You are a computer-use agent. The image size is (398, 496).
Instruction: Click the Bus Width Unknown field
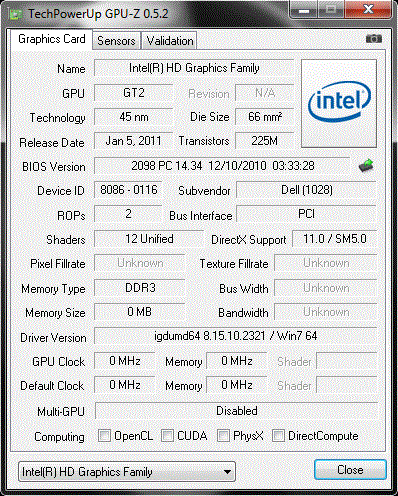tap(326, 288)
